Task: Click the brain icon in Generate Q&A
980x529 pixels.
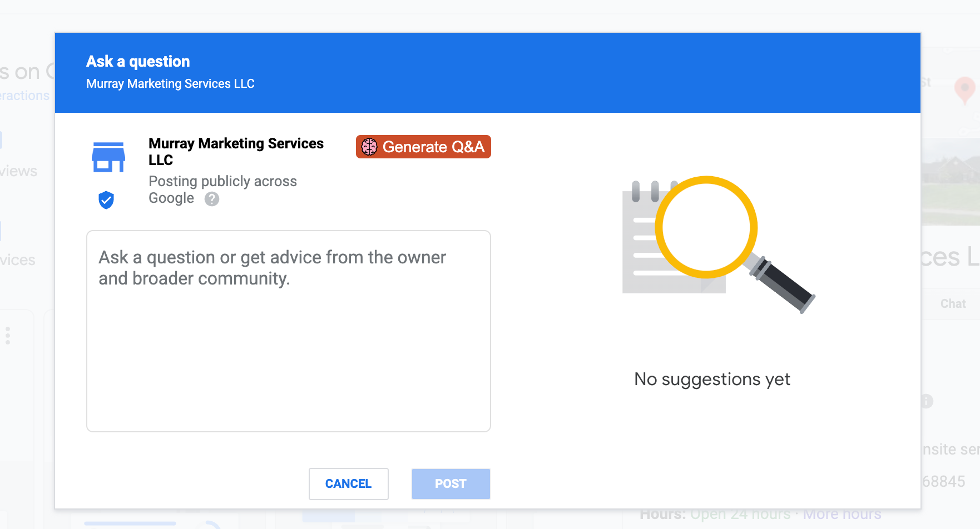Action: (x=369, y=147)
